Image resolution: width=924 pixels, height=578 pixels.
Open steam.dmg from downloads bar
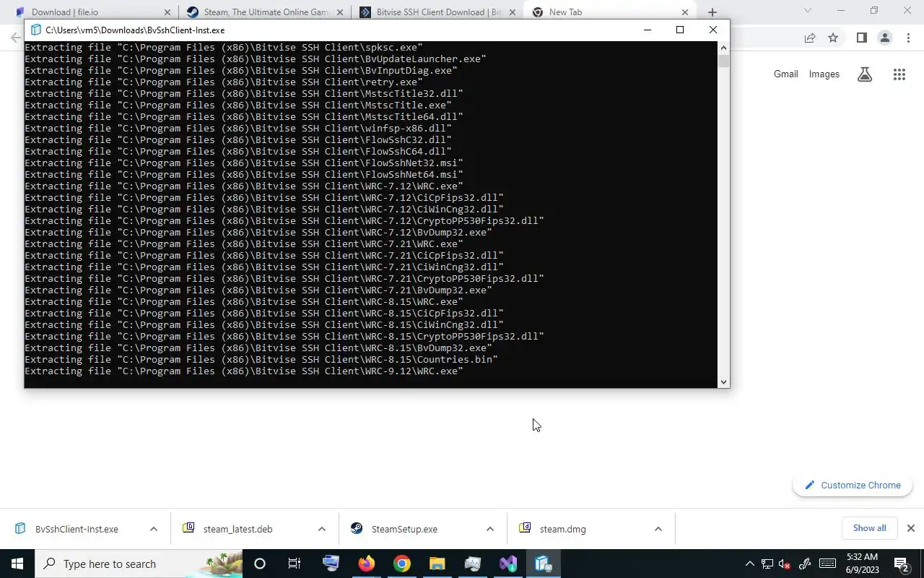click(x=562, y=529)
